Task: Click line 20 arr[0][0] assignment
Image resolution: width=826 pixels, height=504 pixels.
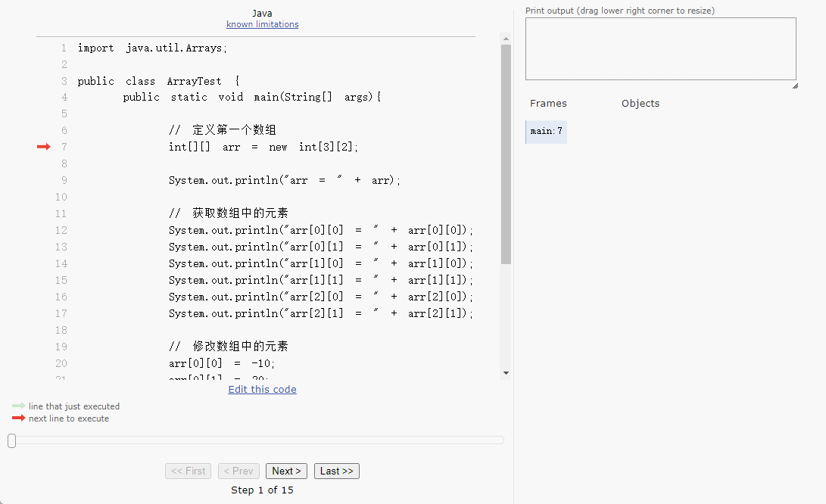Action: (217, 363)
